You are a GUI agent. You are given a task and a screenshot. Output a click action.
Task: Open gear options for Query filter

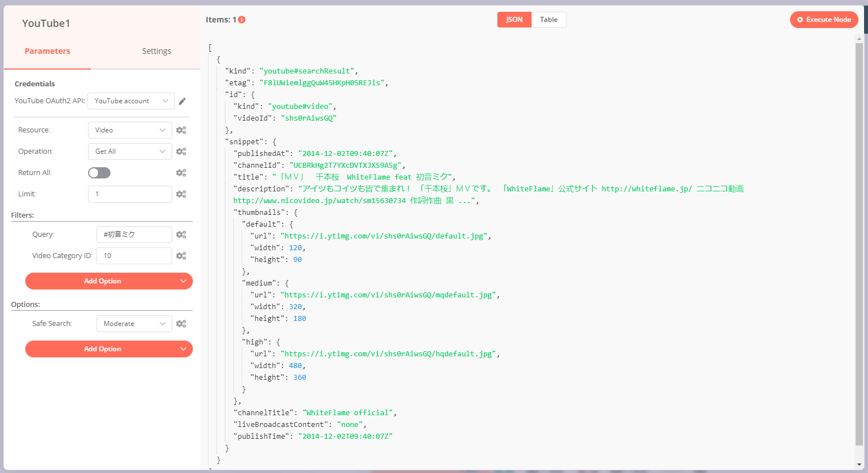coord(181,235)
